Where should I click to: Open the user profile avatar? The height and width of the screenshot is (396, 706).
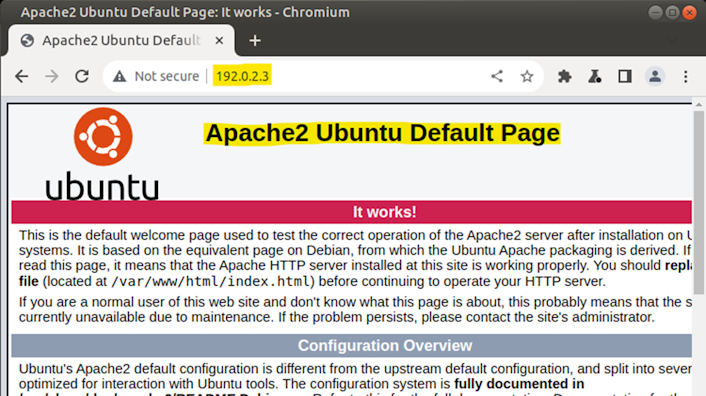point(655,76)
